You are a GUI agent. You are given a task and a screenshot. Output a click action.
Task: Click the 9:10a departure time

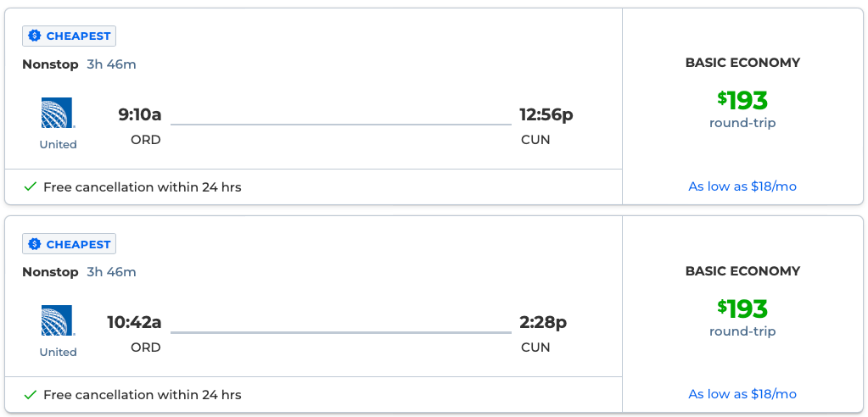tap(140, 114)
